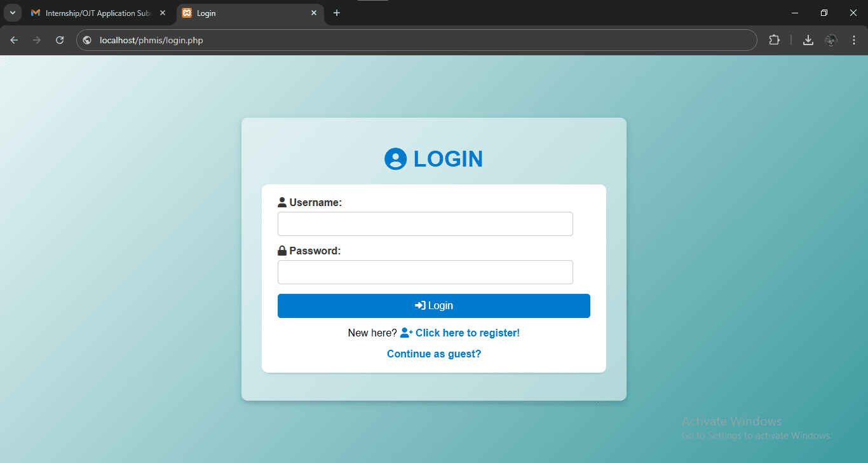Viewport: 868px width, 463px height.
Task: Open the browser Extensions puzzle icon
Action: click(x=774, y=40)
